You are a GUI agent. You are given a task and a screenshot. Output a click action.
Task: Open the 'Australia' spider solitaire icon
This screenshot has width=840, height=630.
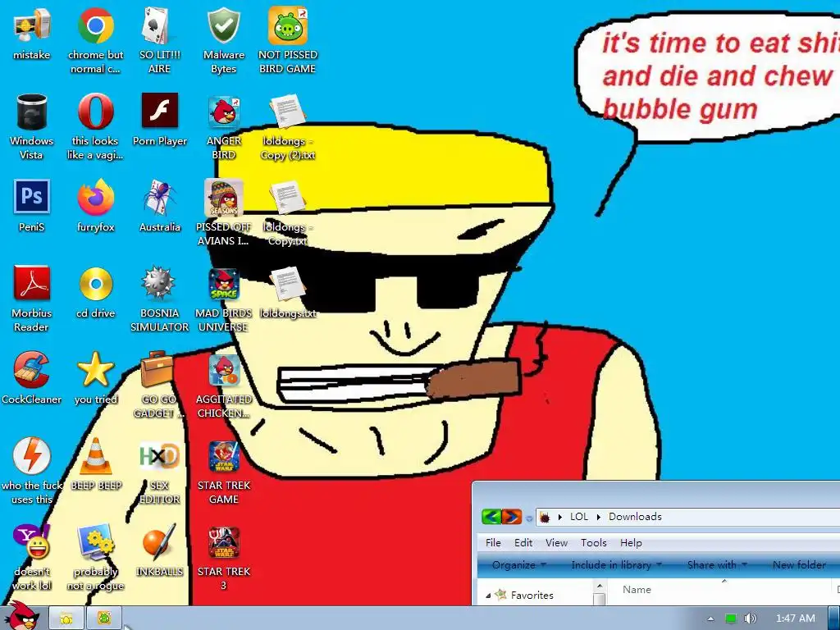[x=160, y=197]
